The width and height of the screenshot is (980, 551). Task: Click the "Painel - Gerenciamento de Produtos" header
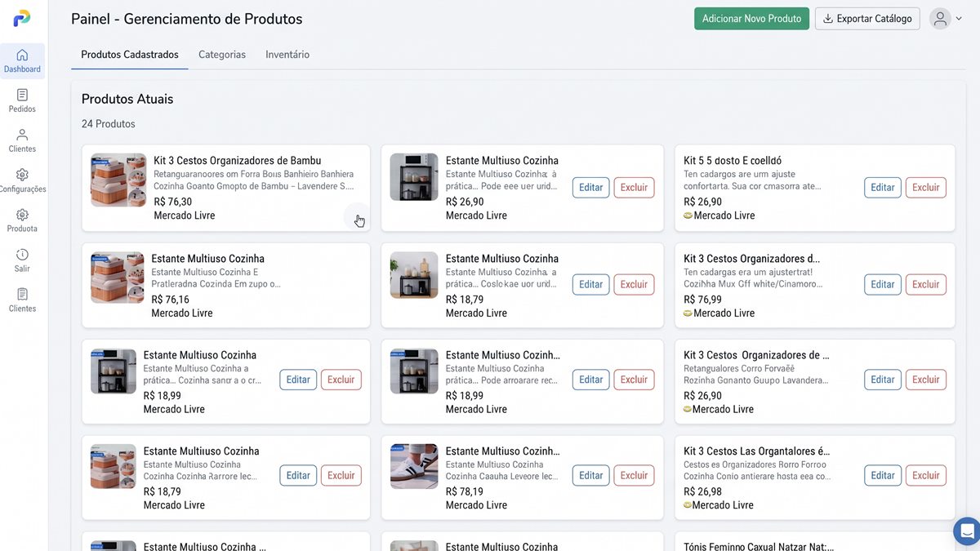(x=187, y=19)
